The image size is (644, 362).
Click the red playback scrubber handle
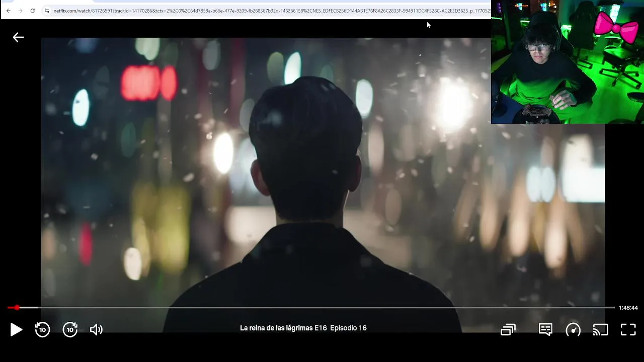point(17,307)
